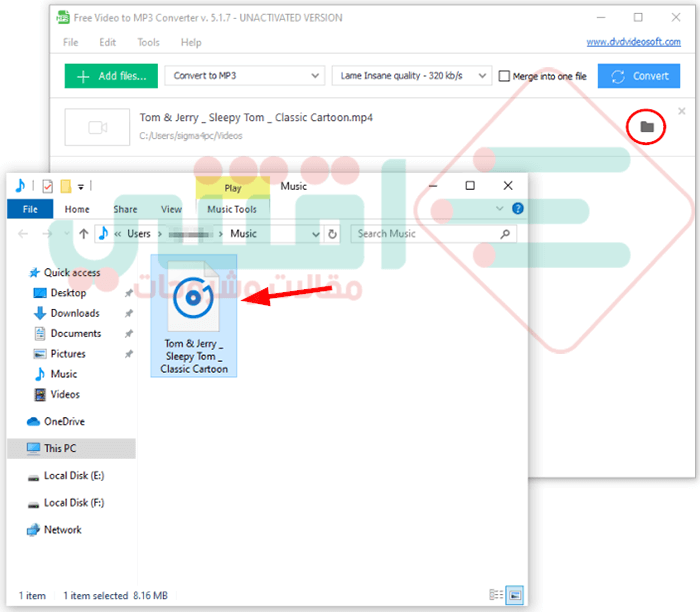
Task: Open Local Disk (F:) in navigation pane
Action: click(x=74, y=503)
